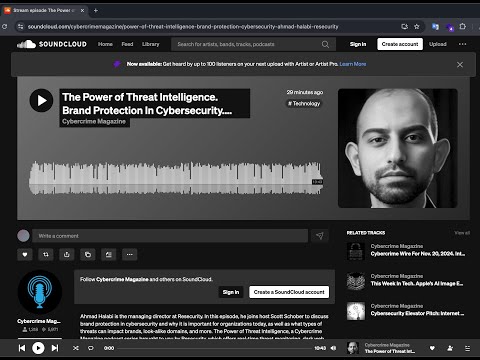Viewport: 480px width, 360px height.
Task: Click inside the track waveform
Action: click(x=176, y=178)
